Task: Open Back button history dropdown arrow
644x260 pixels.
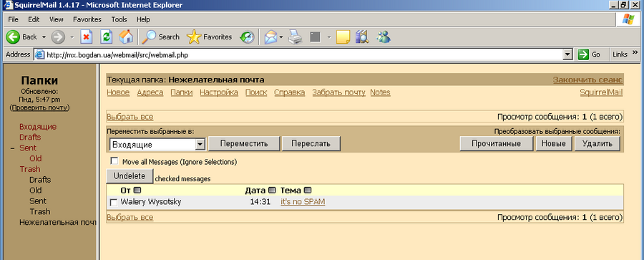Action: pos(44,37)
